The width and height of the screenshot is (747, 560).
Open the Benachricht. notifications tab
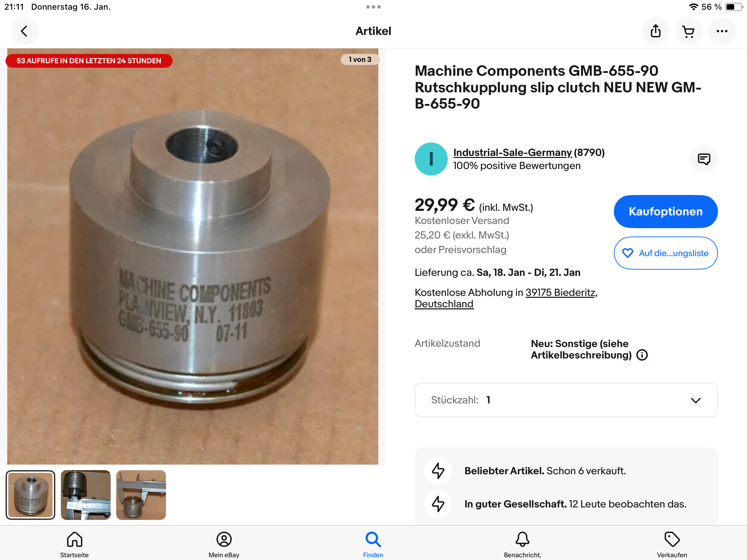tap(523, 544)
